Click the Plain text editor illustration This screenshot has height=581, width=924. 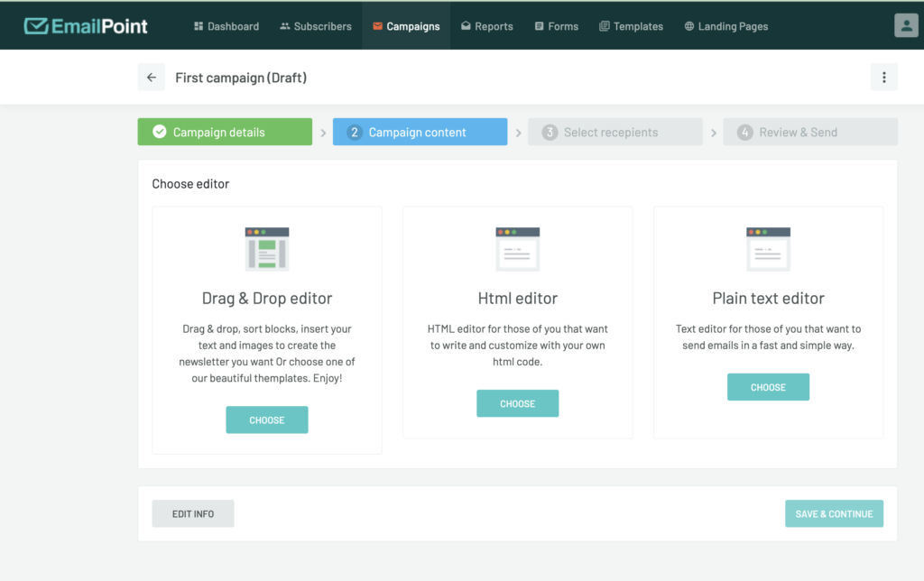768,249
